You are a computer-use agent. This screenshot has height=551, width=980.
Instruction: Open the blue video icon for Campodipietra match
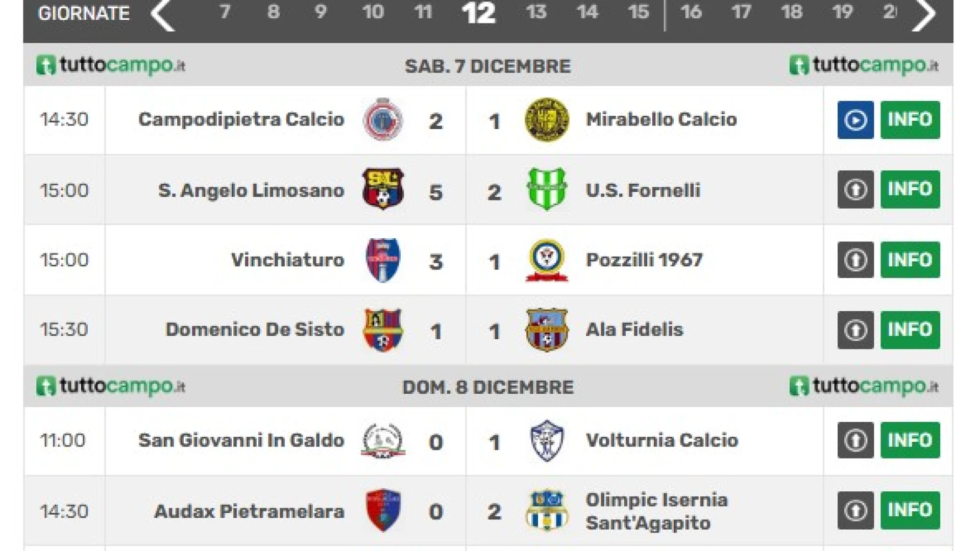[x=855, y=120]
